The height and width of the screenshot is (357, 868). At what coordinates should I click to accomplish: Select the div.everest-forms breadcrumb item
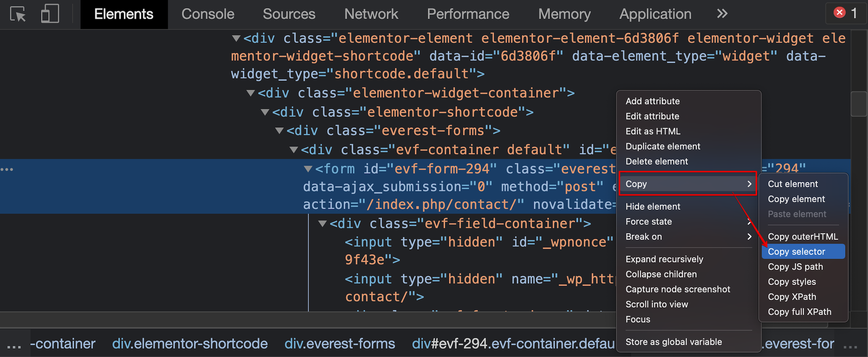(340, 343)
